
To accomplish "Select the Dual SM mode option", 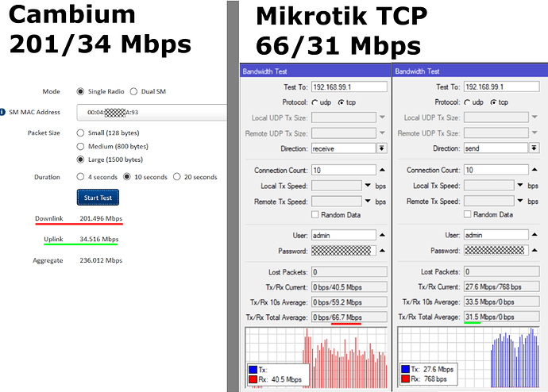I will point(148,91).
